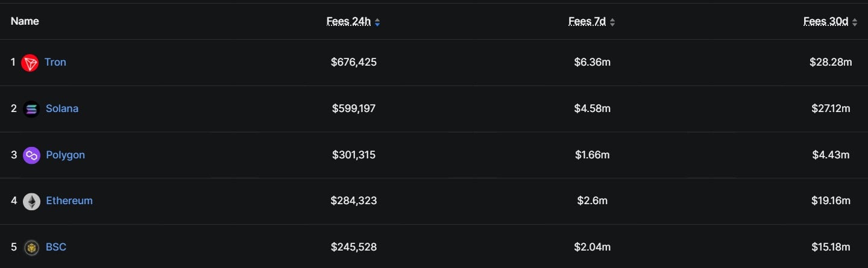Image resolution: width=868 pixels, height=268 pixels.
Task: Click Ethereum's 7d fees value $2.6m
Action: (x=592, y=201)
